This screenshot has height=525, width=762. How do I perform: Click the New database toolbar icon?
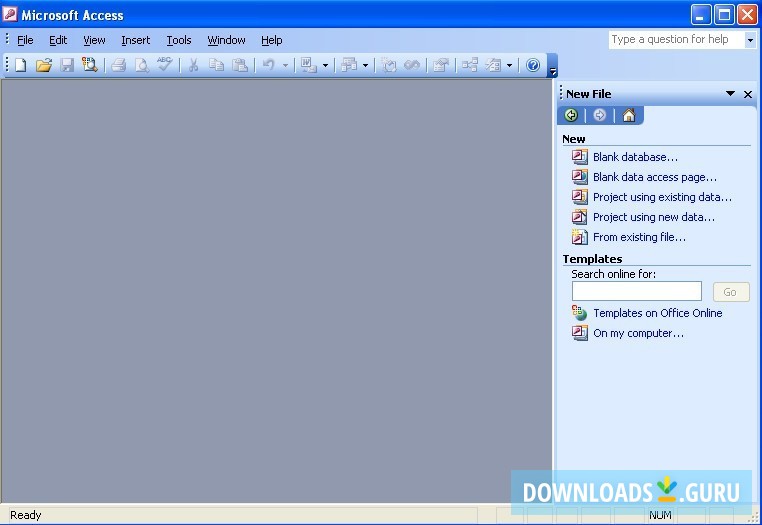[x=20, y=65]
